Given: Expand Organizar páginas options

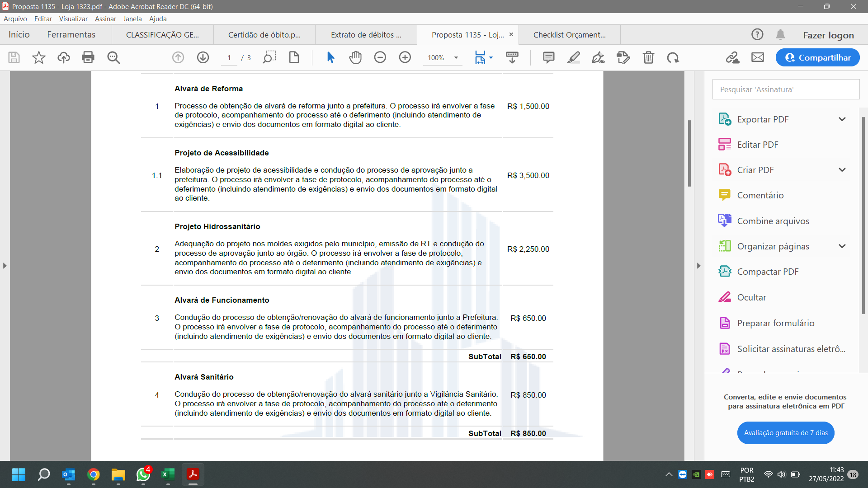Looking at the screenshot, I should pos(842,246).
